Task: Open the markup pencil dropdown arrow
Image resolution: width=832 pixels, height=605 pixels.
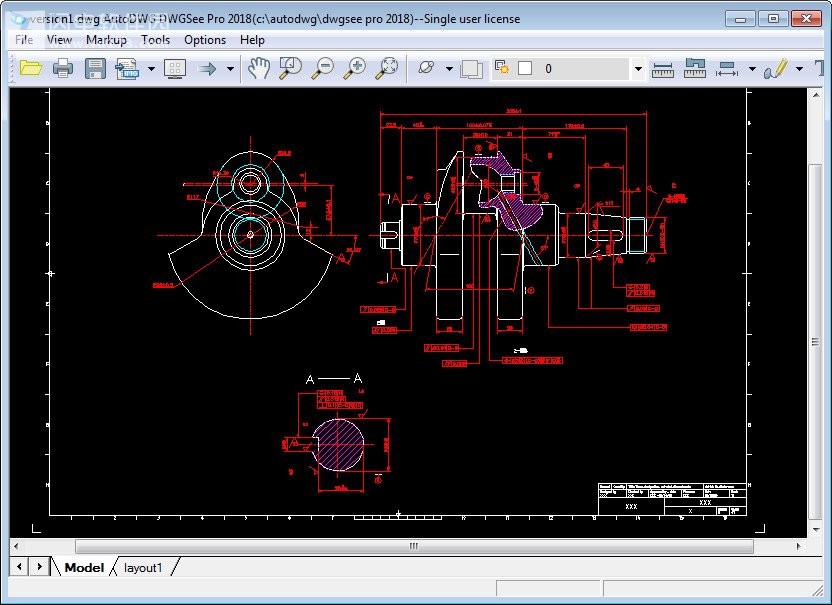Action: coord(799,68)
